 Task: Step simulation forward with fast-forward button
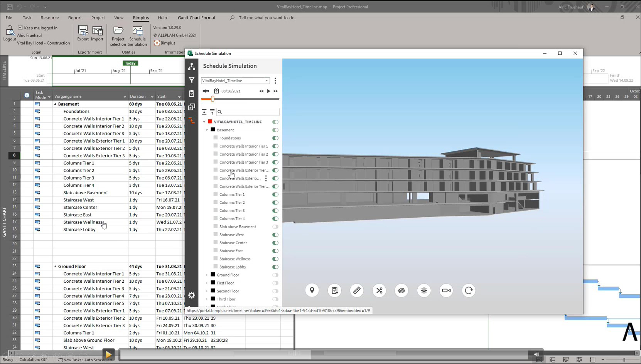pos(276,91)
